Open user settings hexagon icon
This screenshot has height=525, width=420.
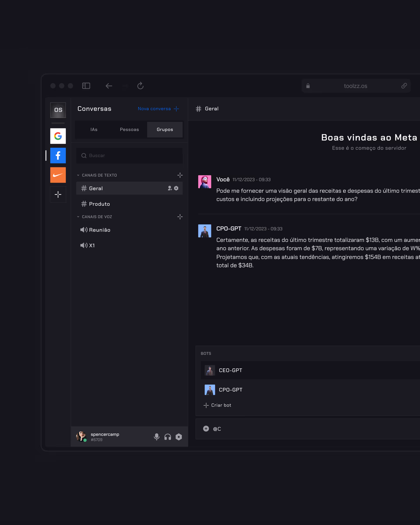pyautogui.click(x=179, y=437)
